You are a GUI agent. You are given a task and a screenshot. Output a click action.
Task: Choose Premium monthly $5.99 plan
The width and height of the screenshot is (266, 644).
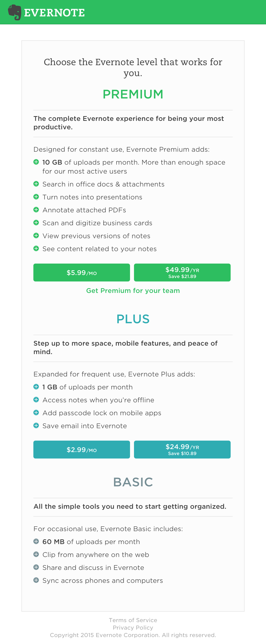pos(81,273)
